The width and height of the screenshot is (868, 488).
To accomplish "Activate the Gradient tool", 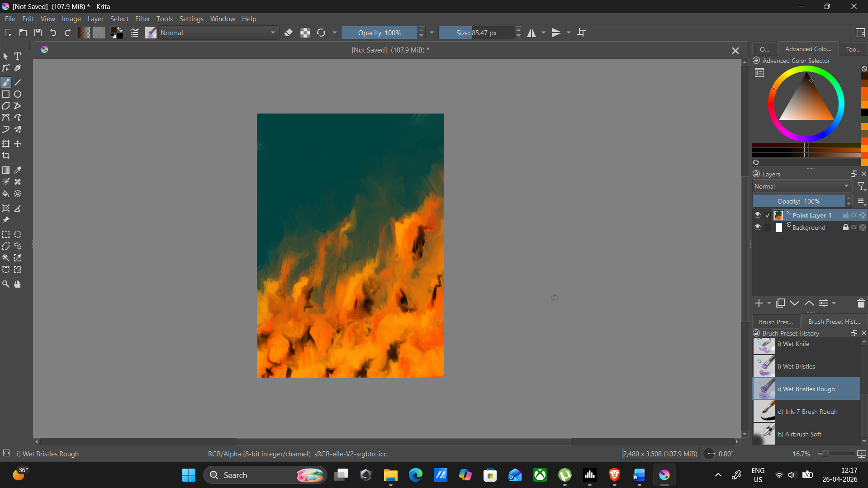I will [6, 170].
